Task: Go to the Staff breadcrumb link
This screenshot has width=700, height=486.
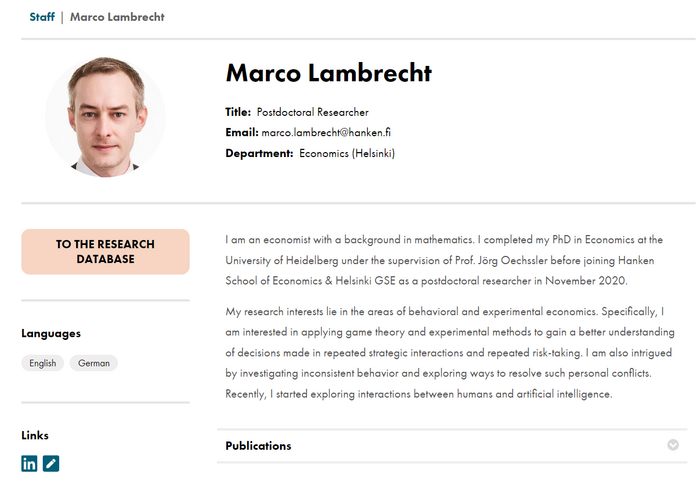Action: [x=42, y=17]
